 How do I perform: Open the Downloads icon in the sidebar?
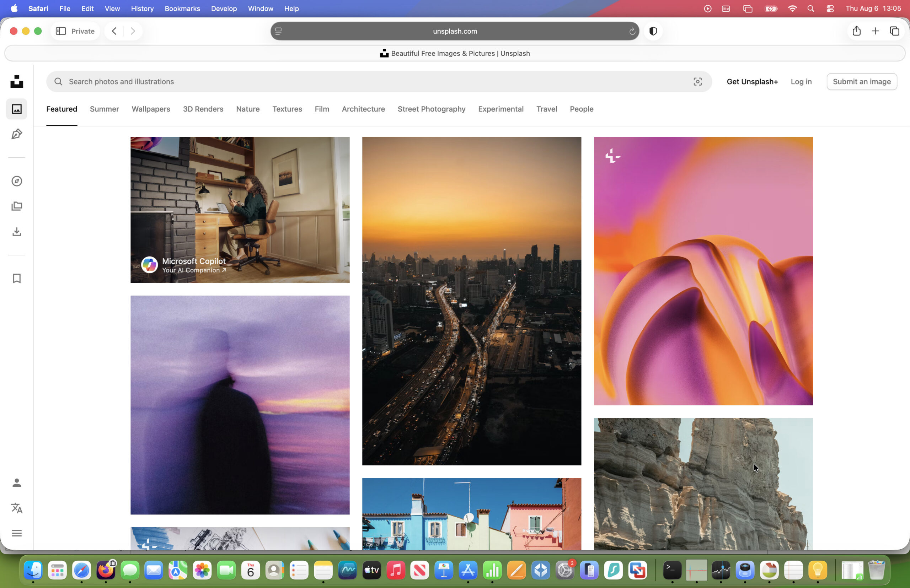point(16,232)
